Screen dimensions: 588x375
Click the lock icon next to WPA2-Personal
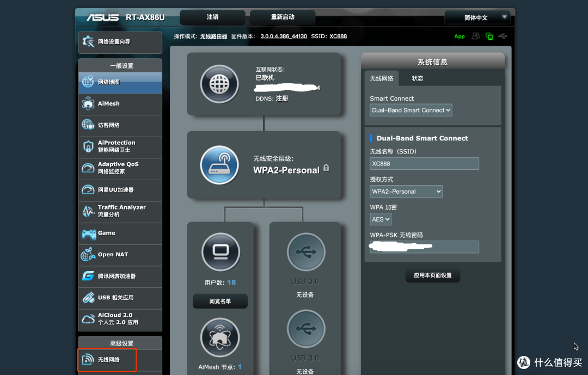(x=326, y=168)
